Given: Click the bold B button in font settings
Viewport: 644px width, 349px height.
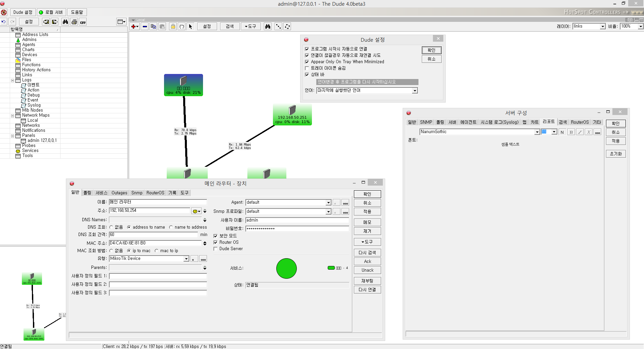Looking at the screenshot, I should pyautogui.click(x=571, y=132).
